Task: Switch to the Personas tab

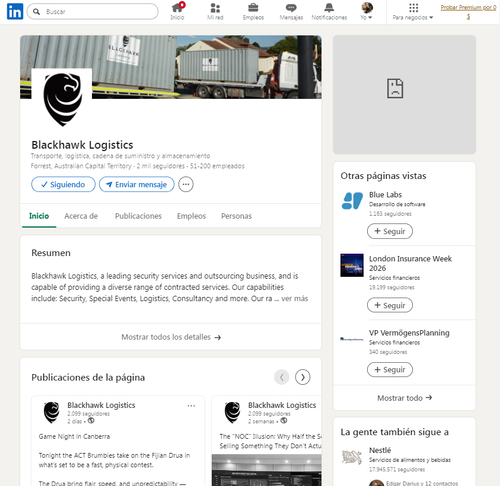Action: pyautogui.click(x=236, y=216)
